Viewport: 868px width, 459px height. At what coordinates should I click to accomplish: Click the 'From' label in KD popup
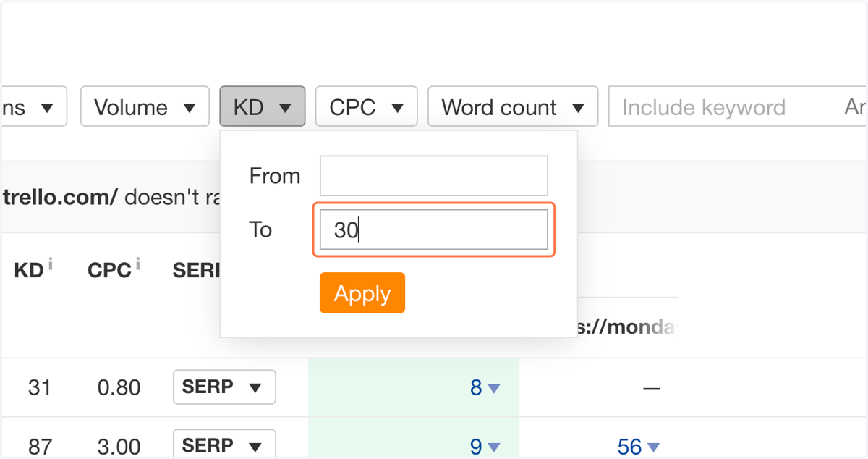coord(275,176)
